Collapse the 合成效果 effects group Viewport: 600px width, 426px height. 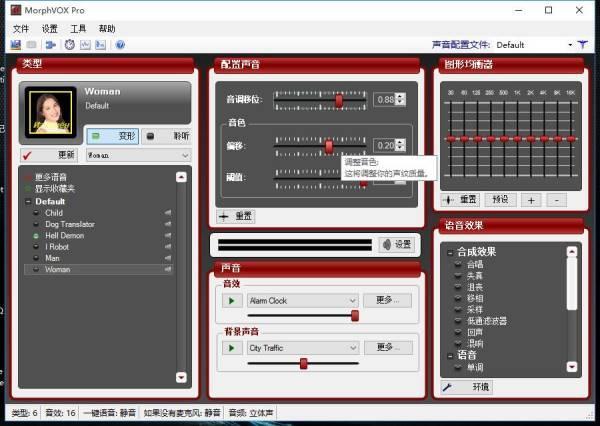(450, 253)
